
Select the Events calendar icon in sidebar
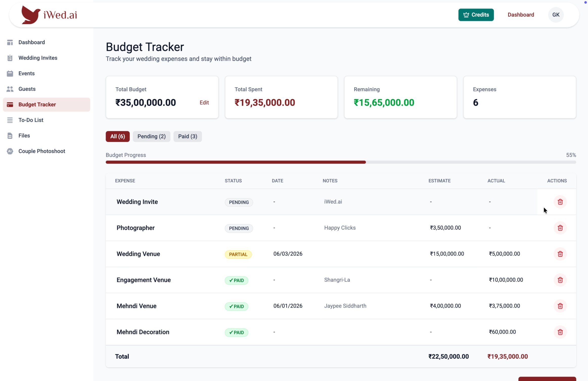pyautogui.click(x=10, y=73)
